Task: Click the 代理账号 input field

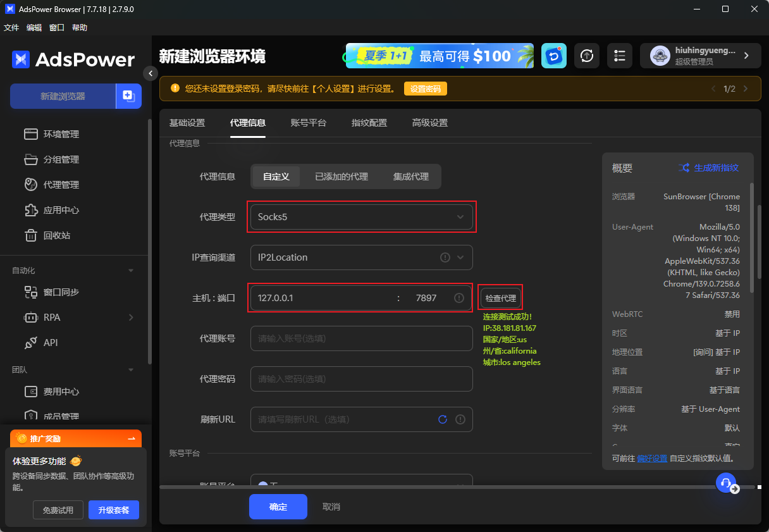Action: click(x=362, y=338)
